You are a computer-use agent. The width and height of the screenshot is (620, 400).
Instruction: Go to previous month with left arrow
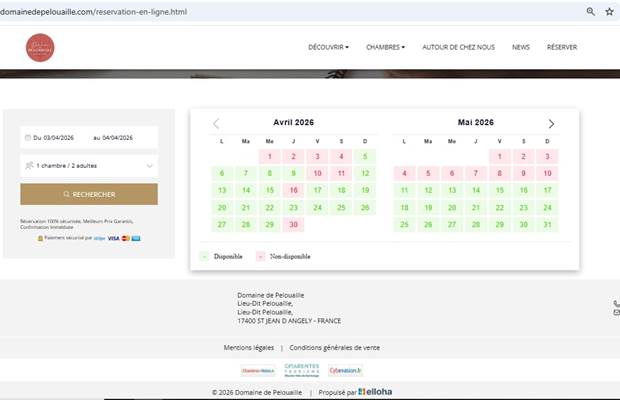pos(216,124)
